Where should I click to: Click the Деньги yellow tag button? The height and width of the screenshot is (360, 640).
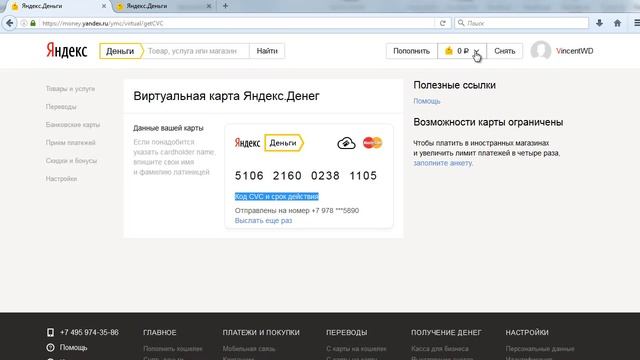coord(121,51)
